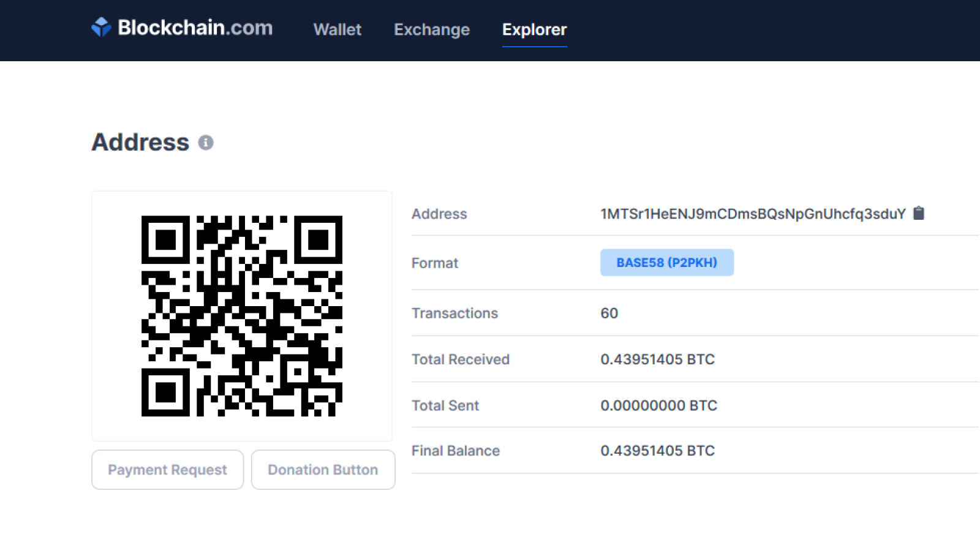Click the Total Sent value 0.00000000 BTC
Image resolution: width=980 pixels, height=551 pixels.
click(x=659, y=405)
